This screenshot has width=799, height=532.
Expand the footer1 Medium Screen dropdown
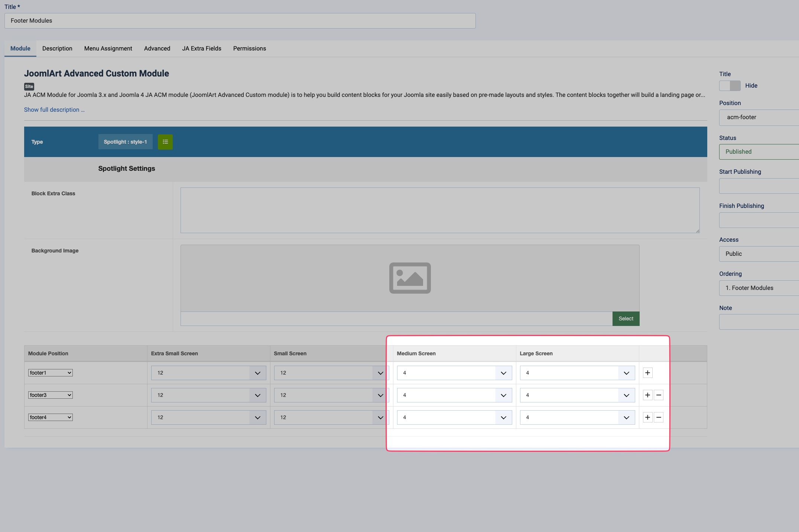(454, 373)
